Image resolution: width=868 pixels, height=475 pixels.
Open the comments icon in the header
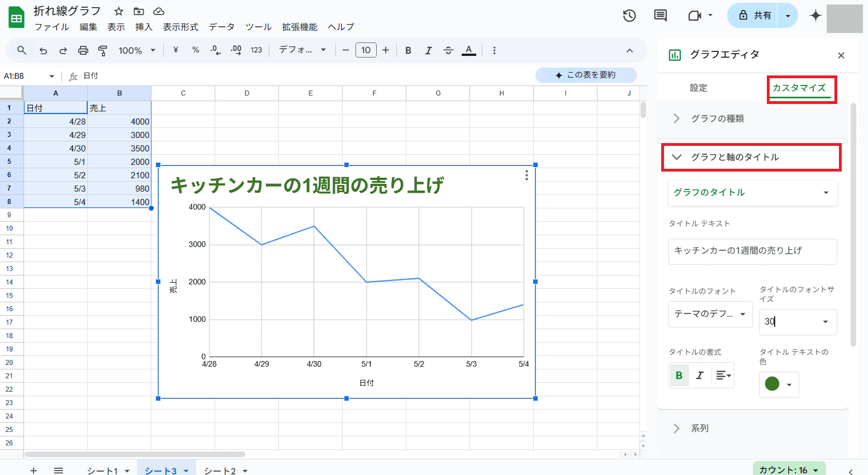660,16
